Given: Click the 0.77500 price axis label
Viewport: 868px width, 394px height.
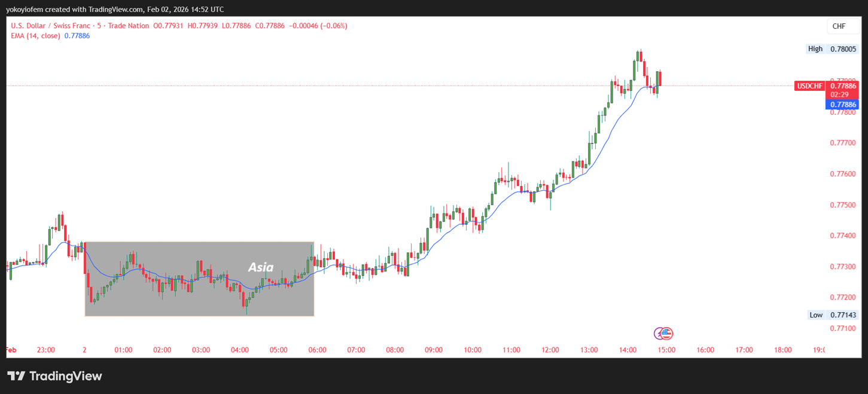Looking at the screenshot, I should [x=843, y=205].
